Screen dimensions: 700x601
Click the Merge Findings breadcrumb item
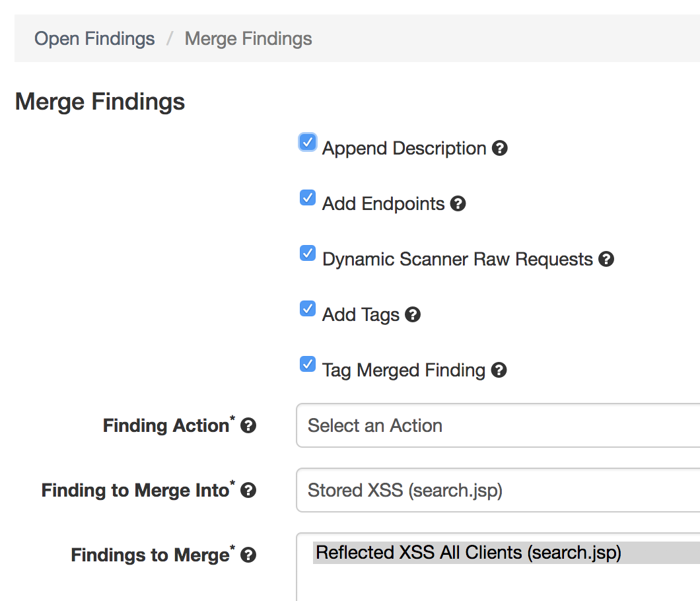click(248, 38)
